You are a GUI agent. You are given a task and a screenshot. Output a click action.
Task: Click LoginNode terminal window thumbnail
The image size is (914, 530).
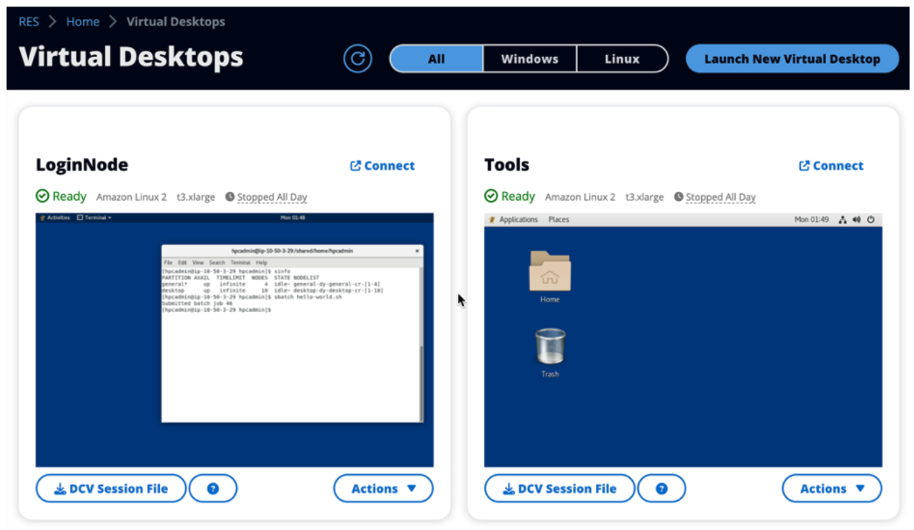pyautogui.click(x=291, y=333)
